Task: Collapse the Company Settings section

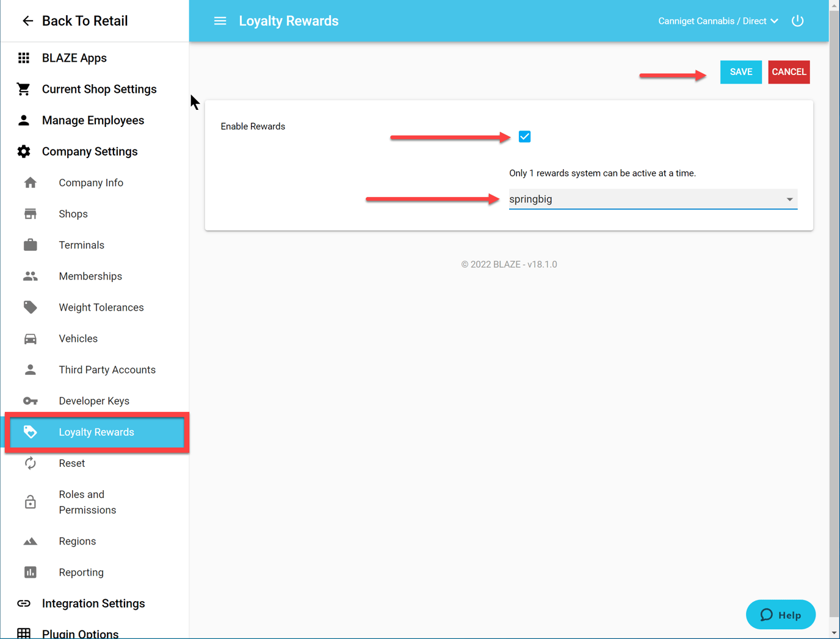Action: tap(90, 151)
